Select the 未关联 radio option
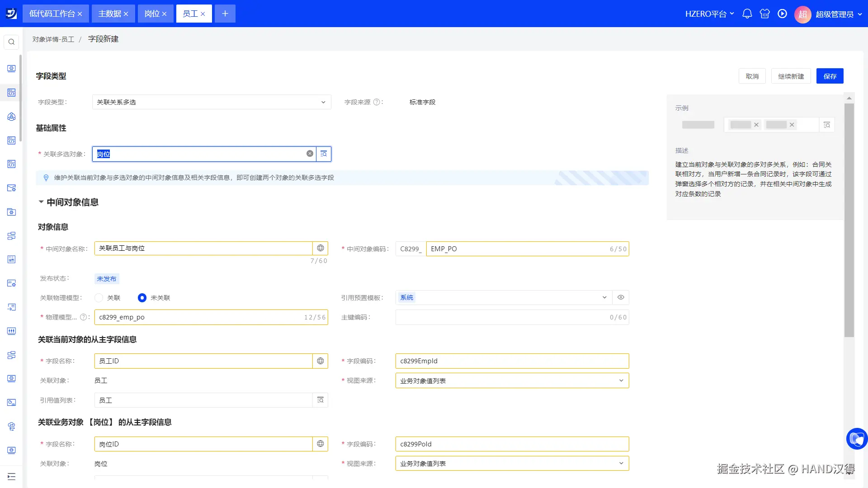868x488 pixels. 142,298
